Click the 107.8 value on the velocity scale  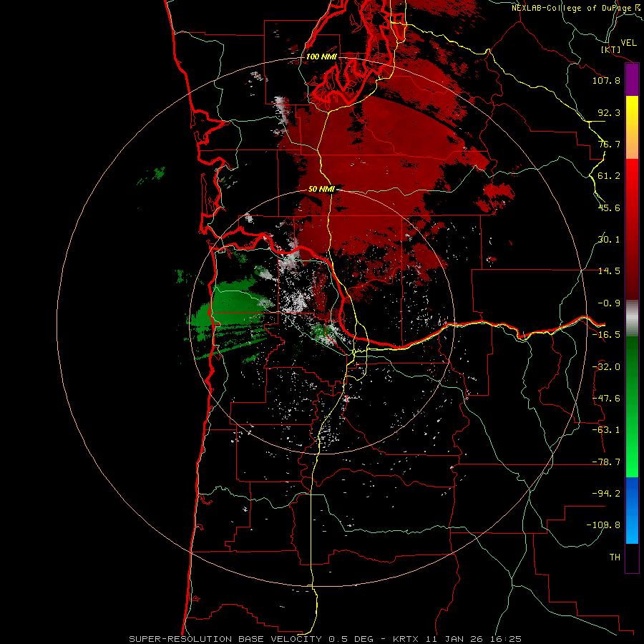[606, 80]
